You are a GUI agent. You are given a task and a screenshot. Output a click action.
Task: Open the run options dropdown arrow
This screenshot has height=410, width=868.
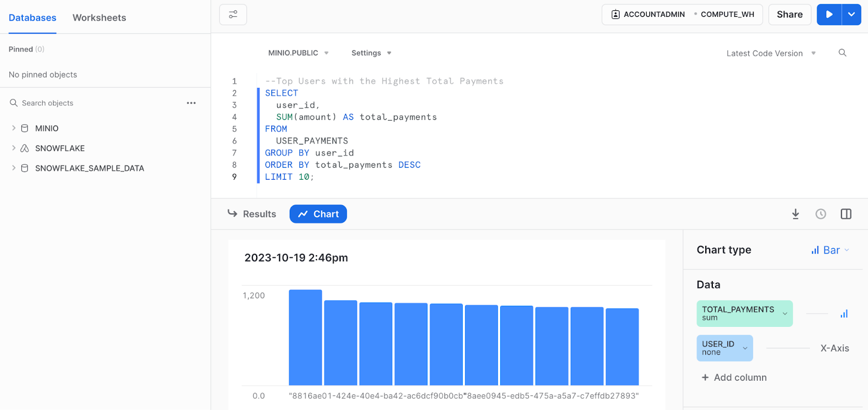point(851,15)
